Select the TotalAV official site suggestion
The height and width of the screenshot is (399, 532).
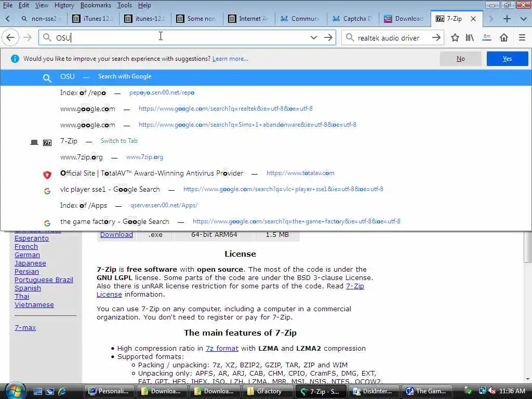click(x=266, y=174)
